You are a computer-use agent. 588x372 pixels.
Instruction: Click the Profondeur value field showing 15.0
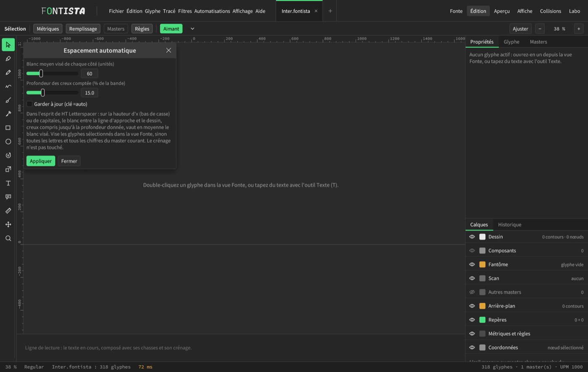pyautogui.click(x=89, y=93)
